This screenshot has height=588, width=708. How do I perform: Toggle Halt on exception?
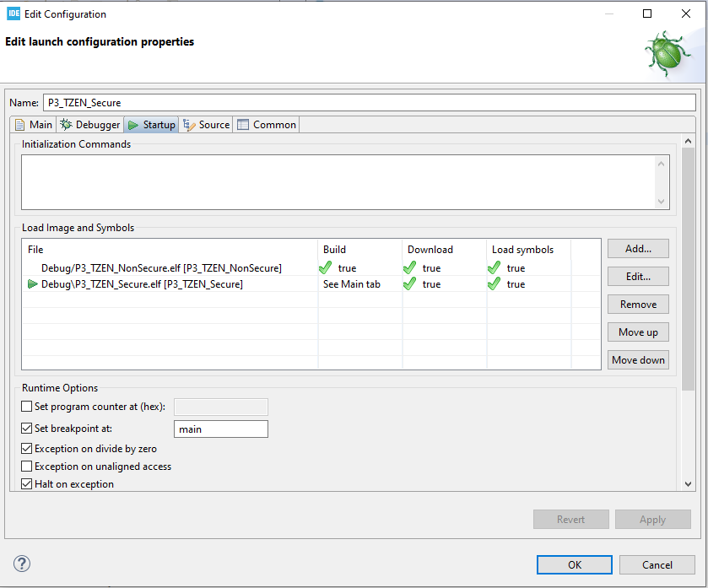[26, 483]
